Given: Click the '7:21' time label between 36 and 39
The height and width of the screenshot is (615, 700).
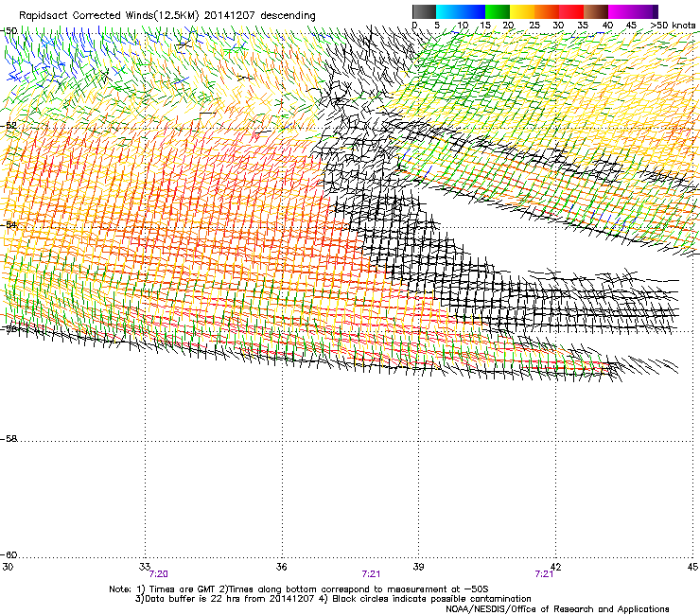Looking at the screenshot, I should pyautogui.click(x=371, y=574).
